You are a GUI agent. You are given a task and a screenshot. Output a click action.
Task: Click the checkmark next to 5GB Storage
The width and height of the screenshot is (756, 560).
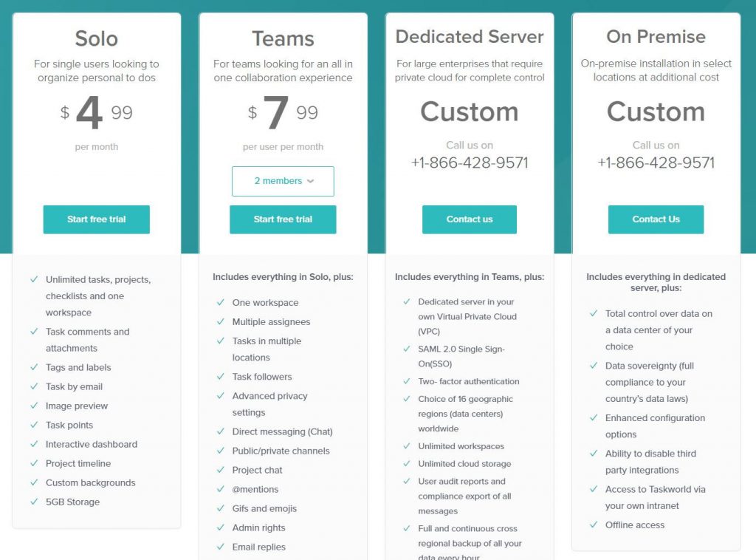click(x=34, y=502)
